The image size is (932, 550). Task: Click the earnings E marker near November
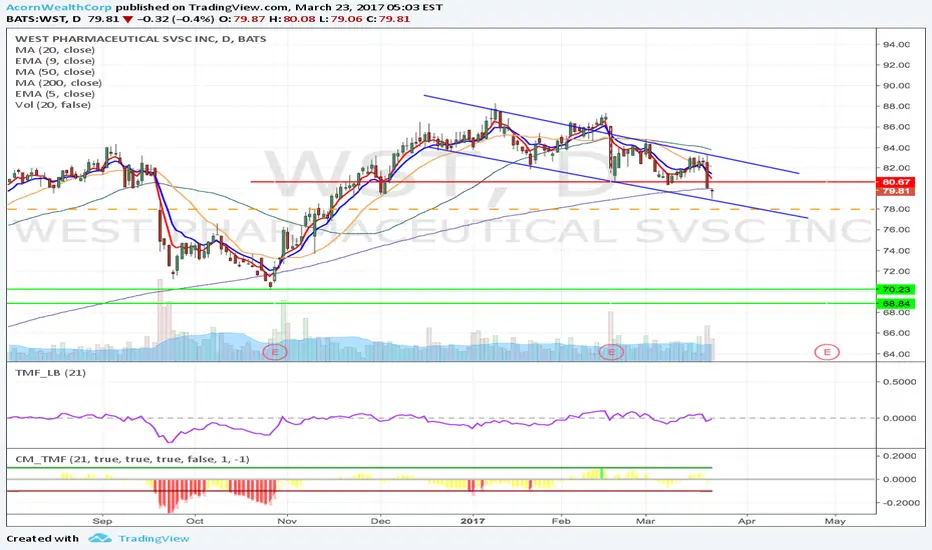[275, 352]
